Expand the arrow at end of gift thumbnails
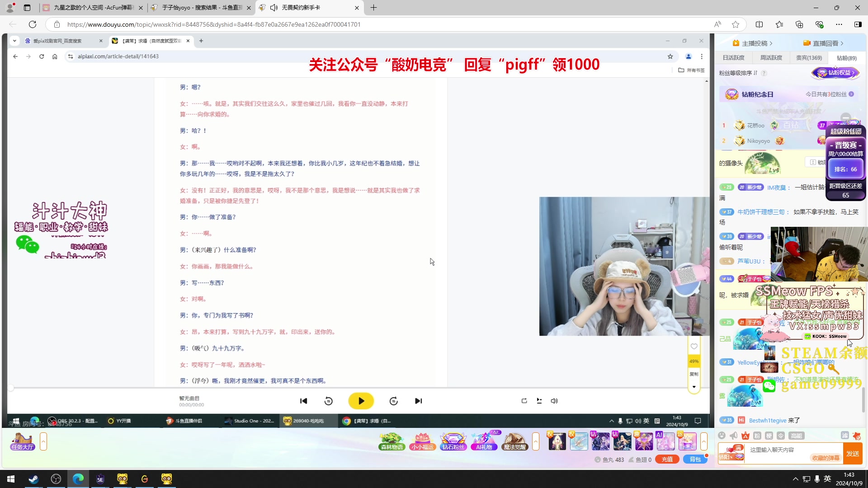Viewport: 868px width, 488px height. [704, 441]
